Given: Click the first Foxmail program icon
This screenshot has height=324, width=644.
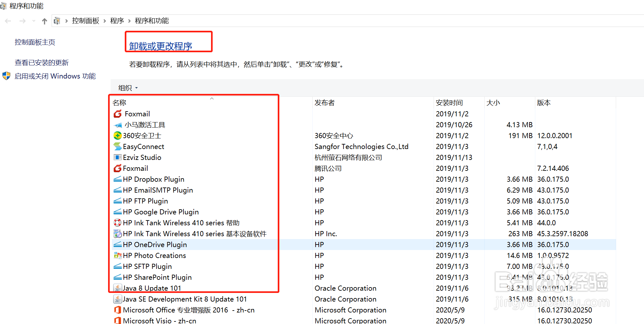Looking at the screenshot, I should pos(118,114).
